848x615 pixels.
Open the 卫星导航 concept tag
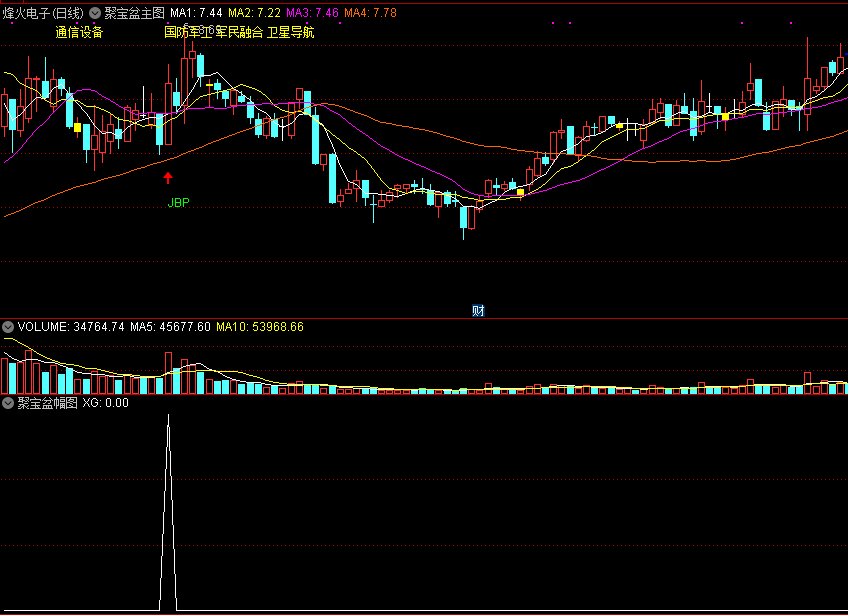pos(290,32)
